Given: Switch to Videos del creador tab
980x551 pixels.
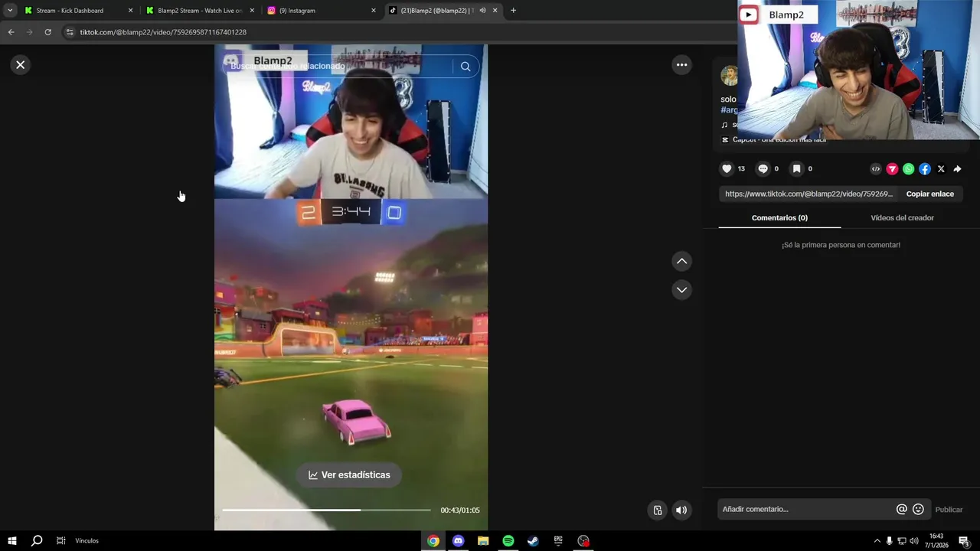Looking at the screenshot, I should [902, 218].
